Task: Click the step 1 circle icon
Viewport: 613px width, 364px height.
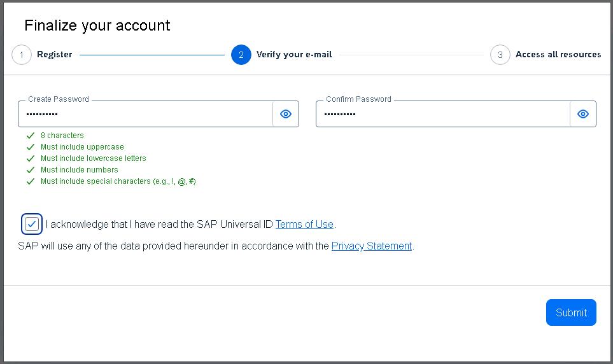Action: coord(22,55)
